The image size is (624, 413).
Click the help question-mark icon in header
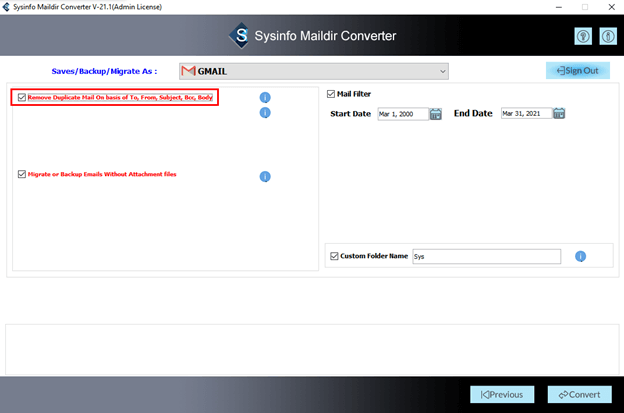(x=583, y=37)
